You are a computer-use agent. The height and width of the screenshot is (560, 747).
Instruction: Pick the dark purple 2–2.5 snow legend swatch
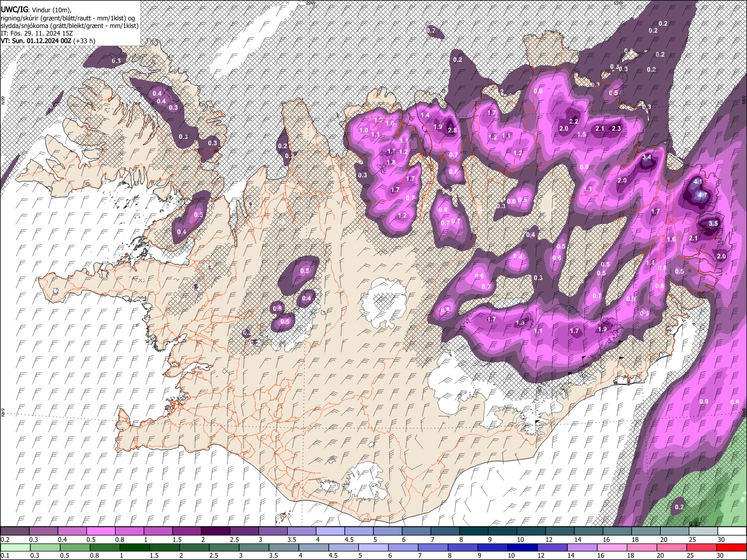pos(217,531)
